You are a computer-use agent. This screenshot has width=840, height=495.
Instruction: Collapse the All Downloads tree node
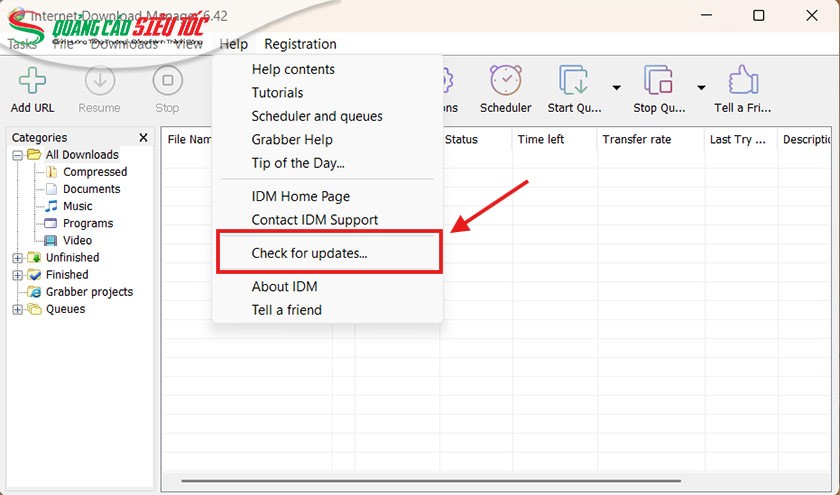tap(17, 155)
